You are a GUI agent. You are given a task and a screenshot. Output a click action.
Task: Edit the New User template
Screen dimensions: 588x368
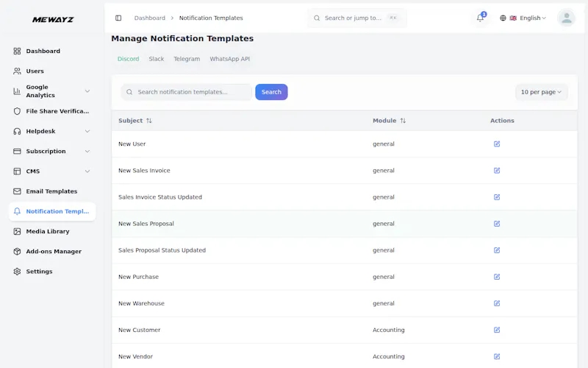497,144
